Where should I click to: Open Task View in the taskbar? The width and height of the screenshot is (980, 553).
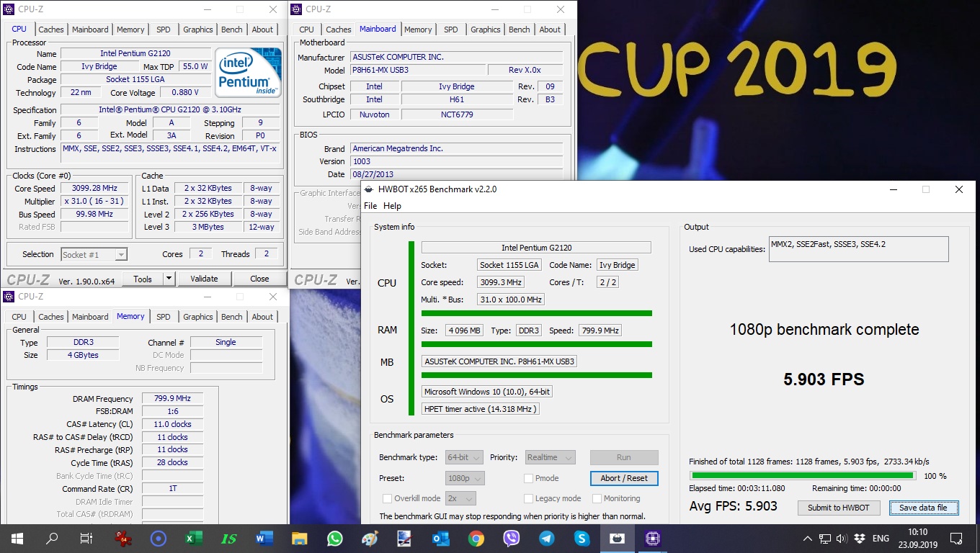pos(86,538)
